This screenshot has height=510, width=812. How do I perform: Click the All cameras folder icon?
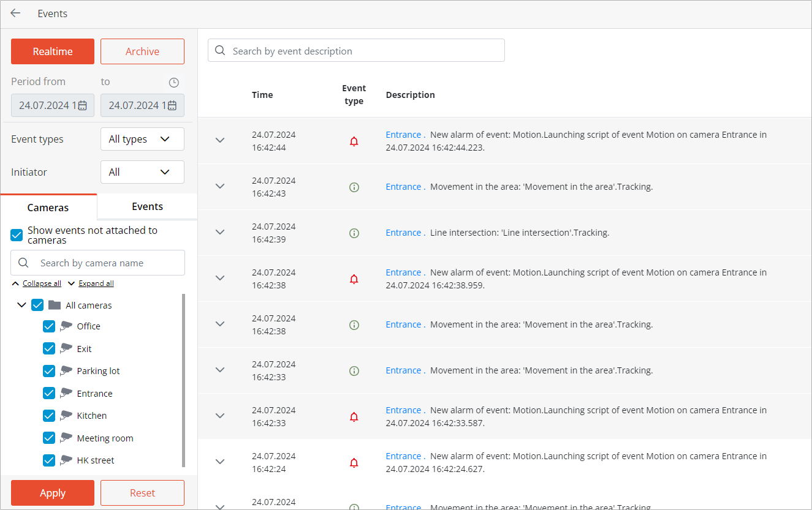tap(55, 305)
